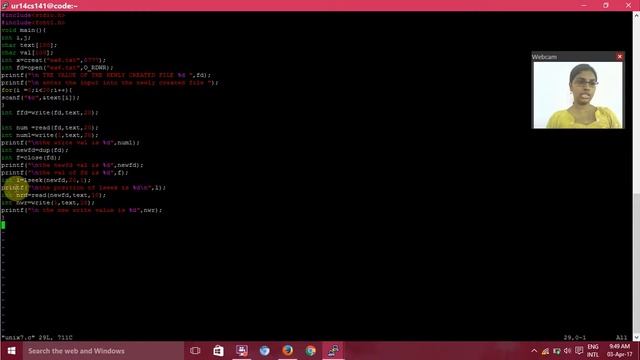Minimize the terminal window
The height and width of the screenshot is (360, 640).
click(x=584, y=5)
